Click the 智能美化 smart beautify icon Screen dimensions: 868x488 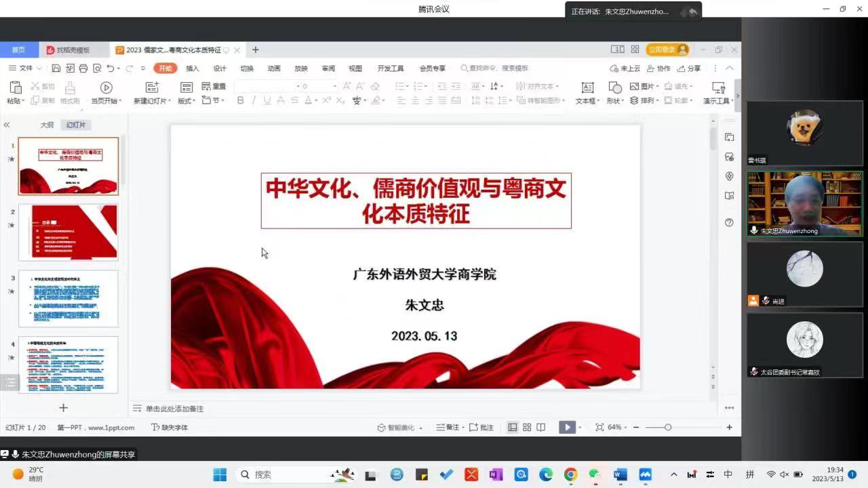coord(382,428)
